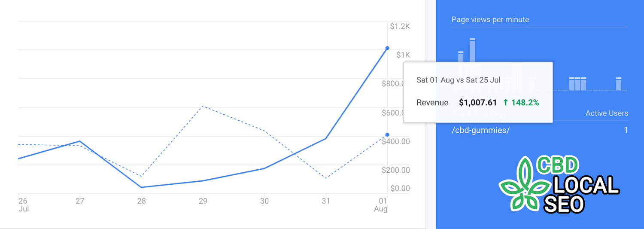Viewport: 644px width, 229px height.
Task: Click the dashed line peak above 29
Action: (x=203, y=106)
